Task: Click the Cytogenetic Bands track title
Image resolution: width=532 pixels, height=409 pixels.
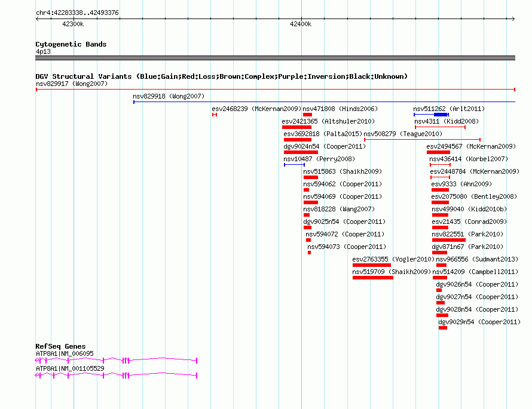Action: 71,44
